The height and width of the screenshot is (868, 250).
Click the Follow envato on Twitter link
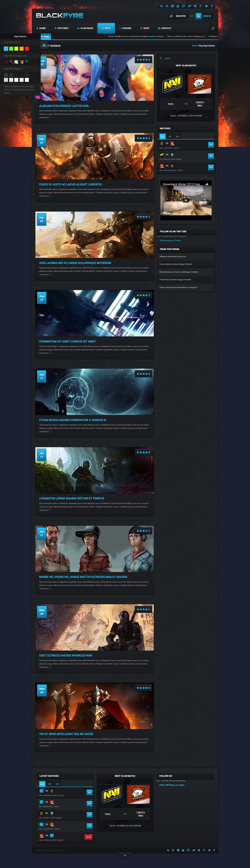170,241
